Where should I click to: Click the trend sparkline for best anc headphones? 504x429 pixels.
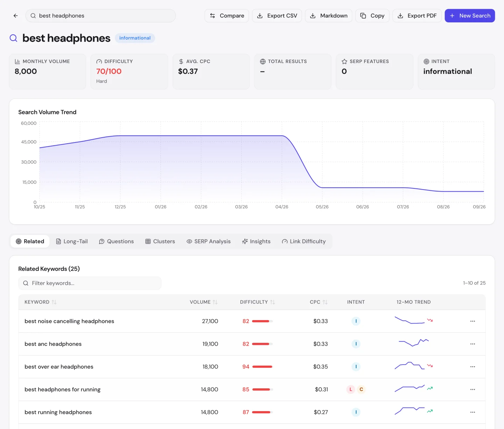[x=414, y=342]
